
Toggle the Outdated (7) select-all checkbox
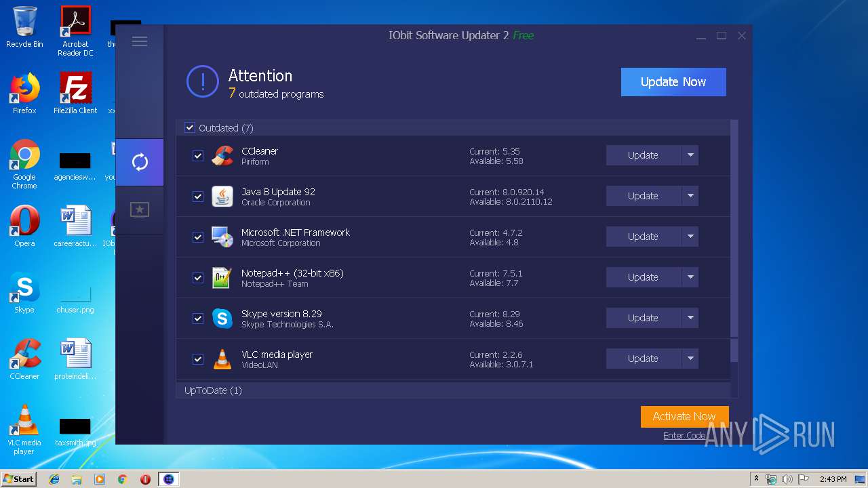190,127
